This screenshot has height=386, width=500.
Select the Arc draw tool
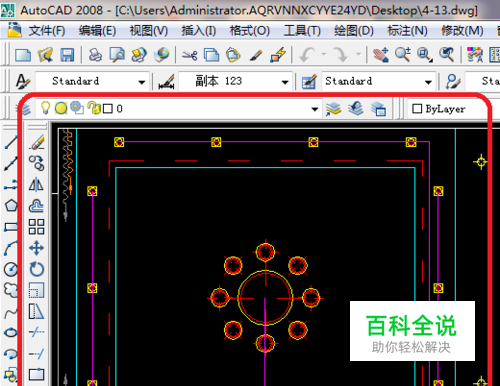(11, 248)
